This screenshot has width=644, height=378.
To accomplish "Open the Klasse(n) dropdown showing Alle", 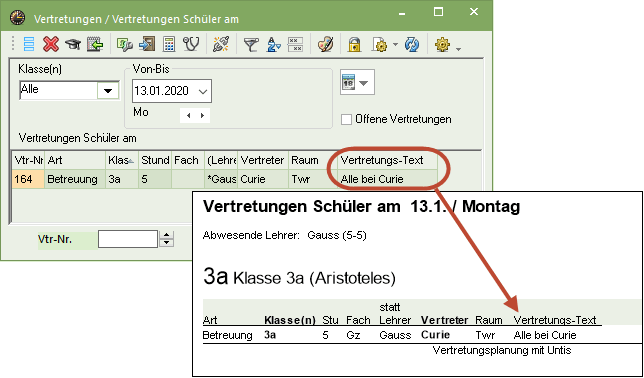I will tap(108, 90).
